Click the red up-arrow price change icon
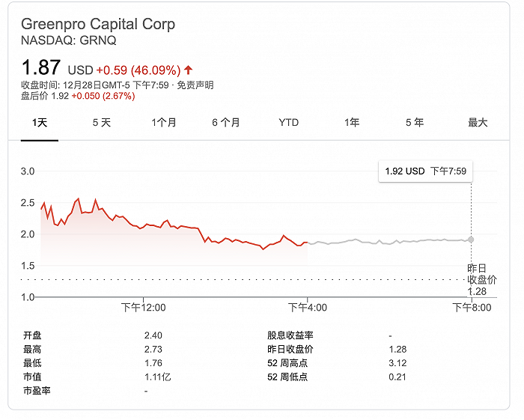This screenshot has width=524, height=420. [x=188, y=70]
